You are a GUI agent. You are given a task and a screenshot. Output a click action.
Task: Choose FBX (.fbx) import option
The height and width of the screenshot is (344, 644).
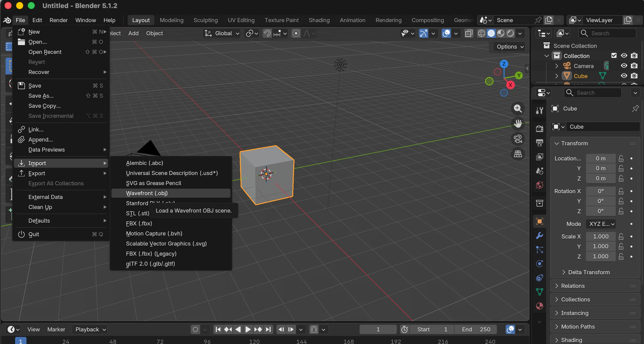pyautogui.click(x=171, y=223)
